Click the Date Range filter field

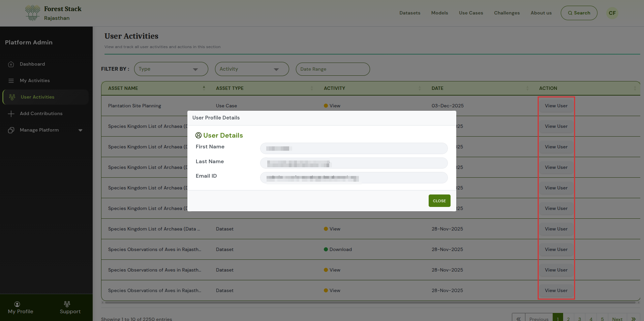coord(333,69)
